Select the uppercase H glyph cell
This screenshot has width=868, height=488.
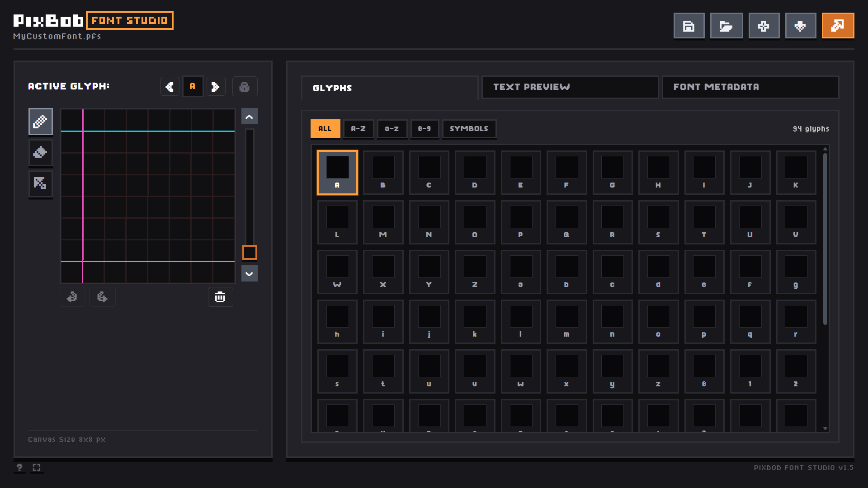(x=658, y=173)
